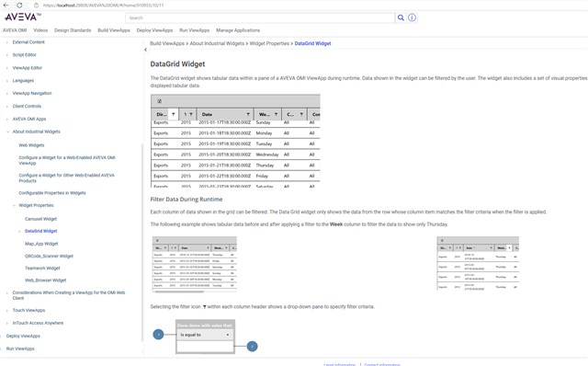Go to Build ViewApps breadcrumb

(167, 43)
